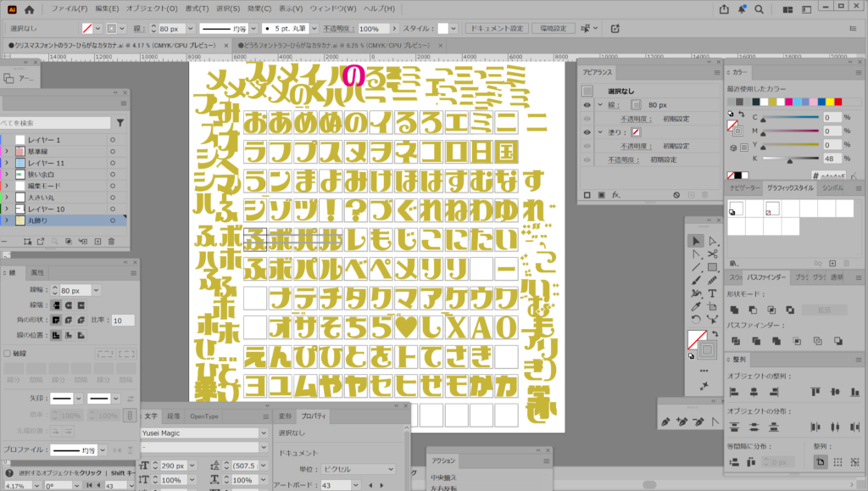This screenshot has width=868, height=491.
Task: Open the 単位 ピクセル units dropdown
Action: pos(391,469)
